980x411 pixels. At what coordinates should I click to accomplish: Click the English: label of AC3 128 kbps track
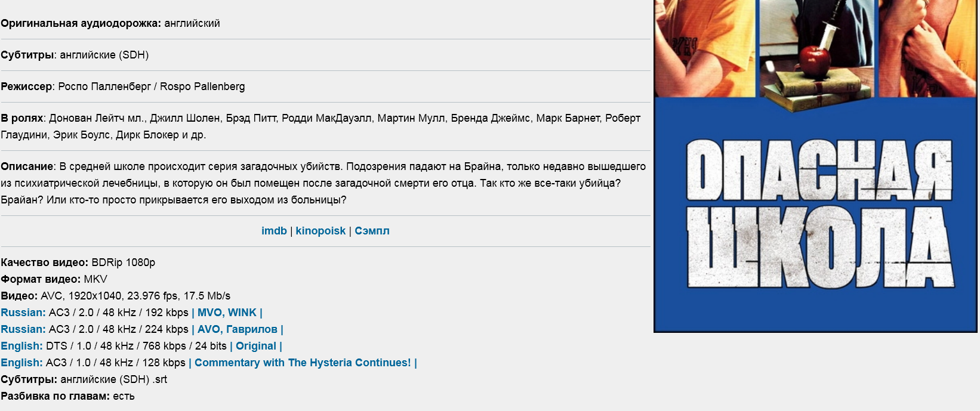21,363
